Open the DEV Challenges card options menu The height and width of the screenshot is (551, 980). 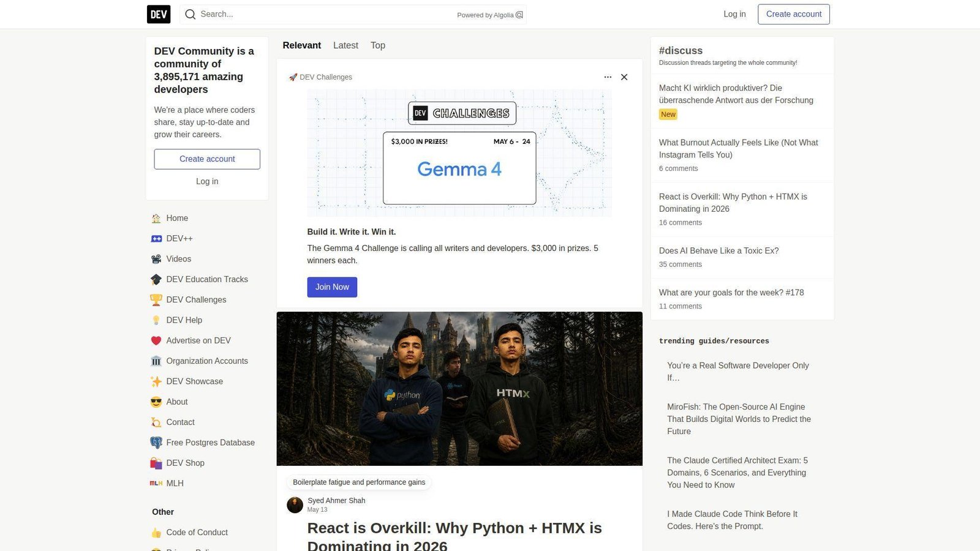coord(608,77)
